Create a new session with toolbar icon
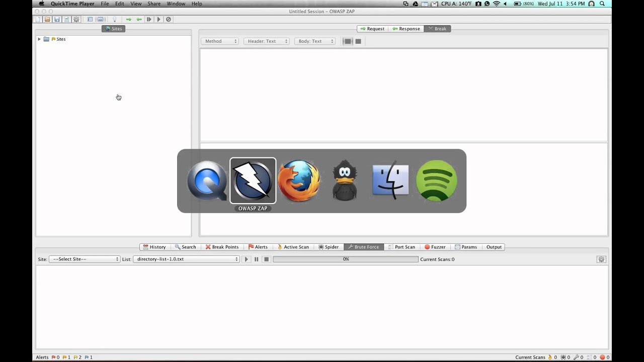Image resolution: width=644 pixels, height=362 pixels. point(38,19)
